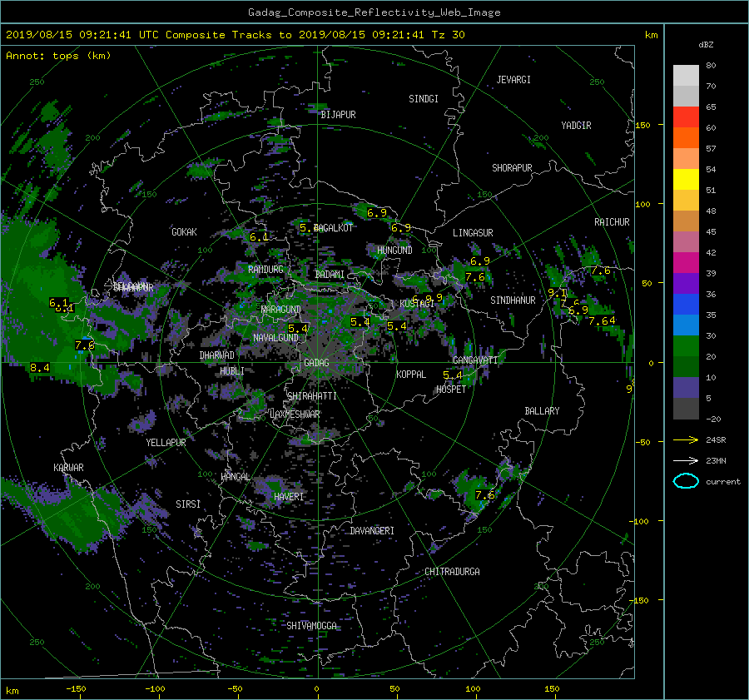Click the GOKAK city label
Image resolution: width=749 pixels, height=700 pixels.
pos(185,231)
